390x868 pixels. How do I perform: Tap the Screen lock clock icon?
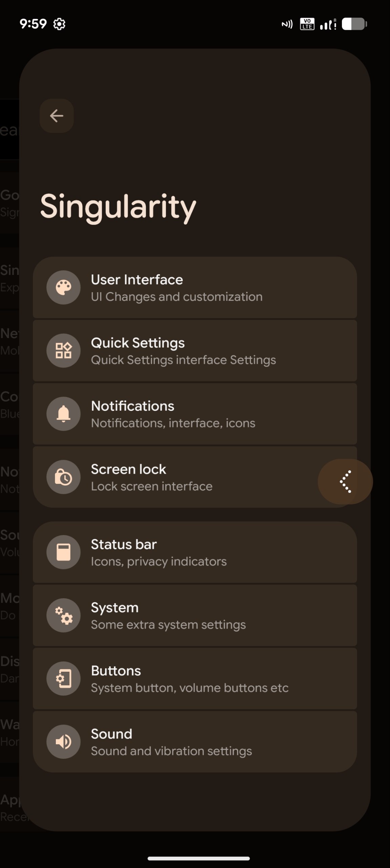63,477
